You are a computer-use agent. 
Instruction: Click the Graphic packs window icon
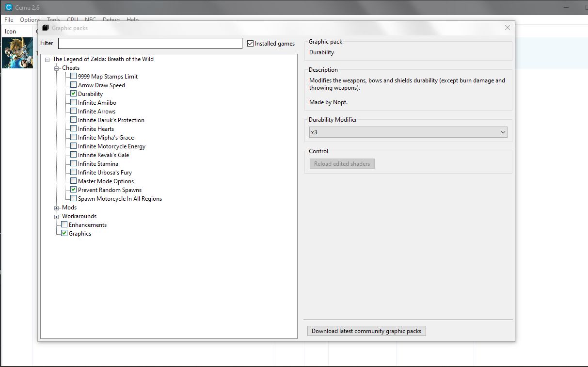[x=46, y=28]
